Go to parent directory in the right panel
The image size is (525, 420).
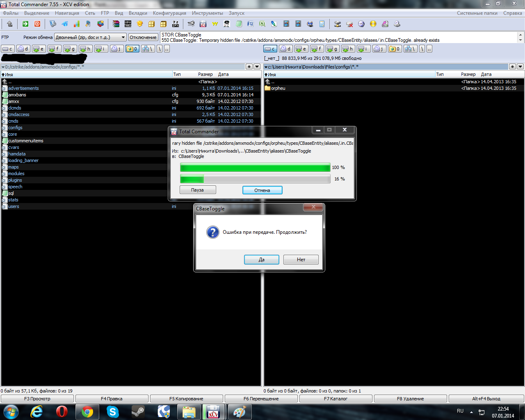click(x=429, y=49)
